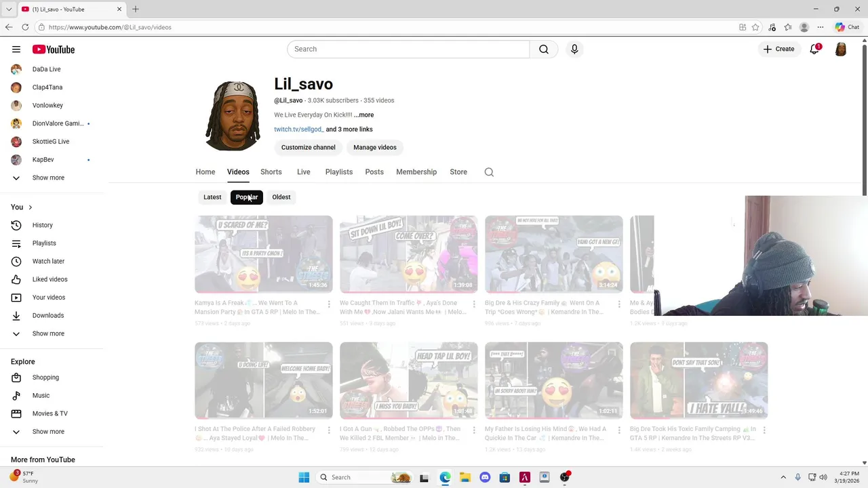Open browser Settings and more ellipsis
Screen dimensions: 868x488
[821, 27]
